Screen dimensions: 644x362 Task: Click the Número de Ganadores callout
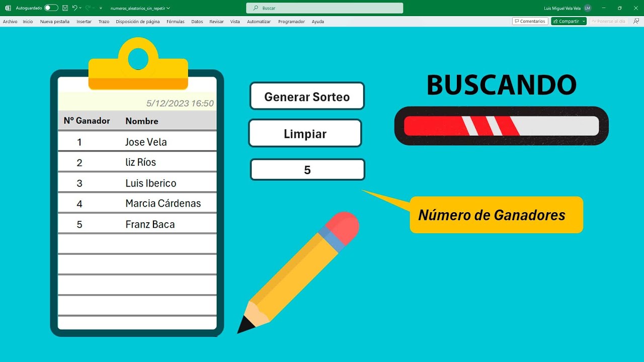[x=496, y=215]
